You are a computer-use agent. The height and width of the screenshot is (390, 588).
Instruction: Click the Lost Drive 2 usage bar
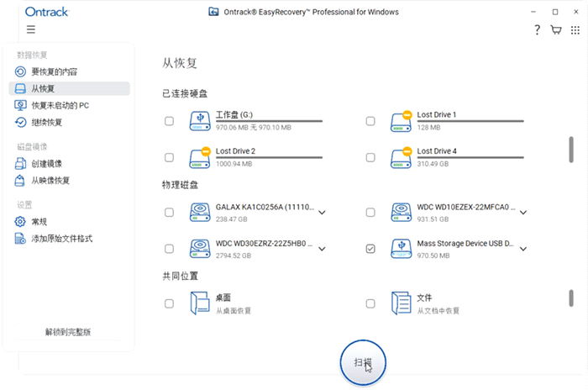click(x=270, y=158)
